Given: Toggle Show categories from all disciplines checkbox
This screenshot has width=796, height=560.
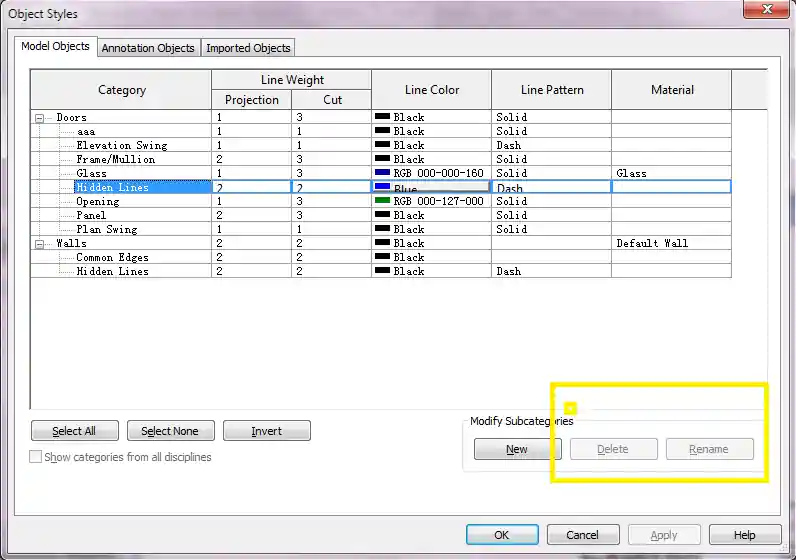Looking at the screenshot, I should pos(37,457).
